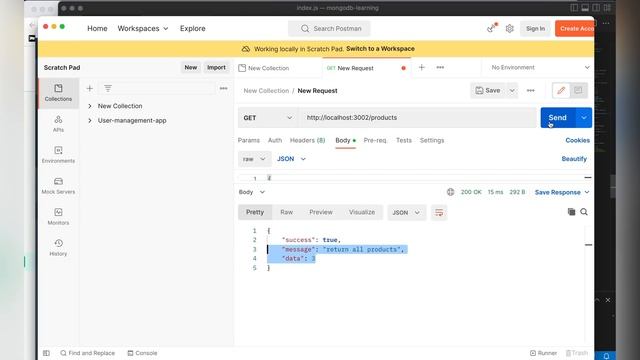This screenshot has width=640, height=360.
Task: Open the History sidebar panel
Action: point(58,248)
